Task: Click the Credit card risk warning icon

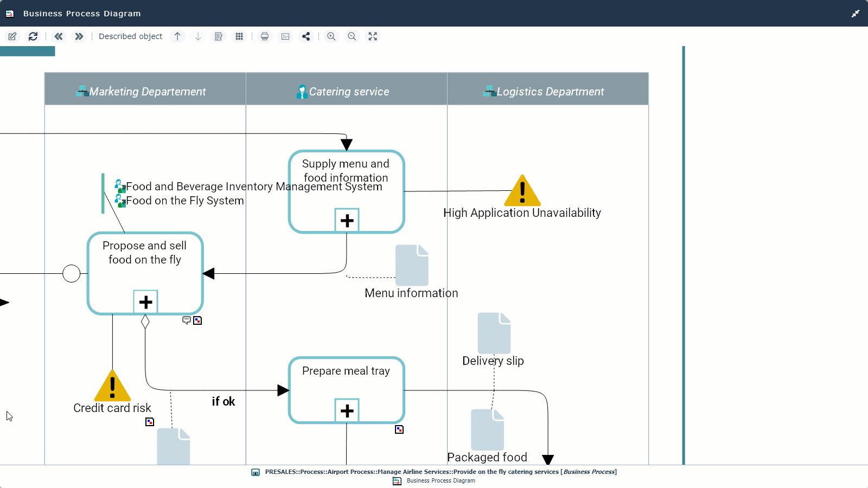Action: [x=112, y=386]
